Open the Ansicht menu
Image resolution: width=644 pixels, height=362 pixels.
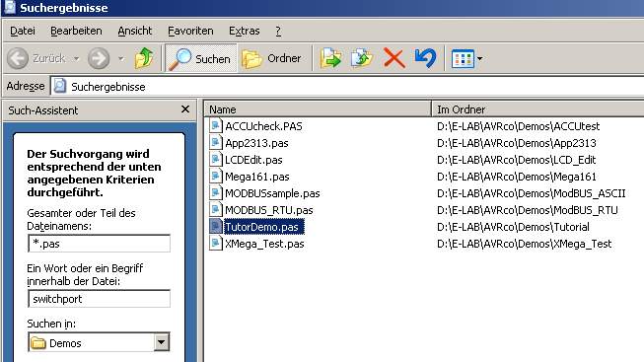click(x=135, y=31)
